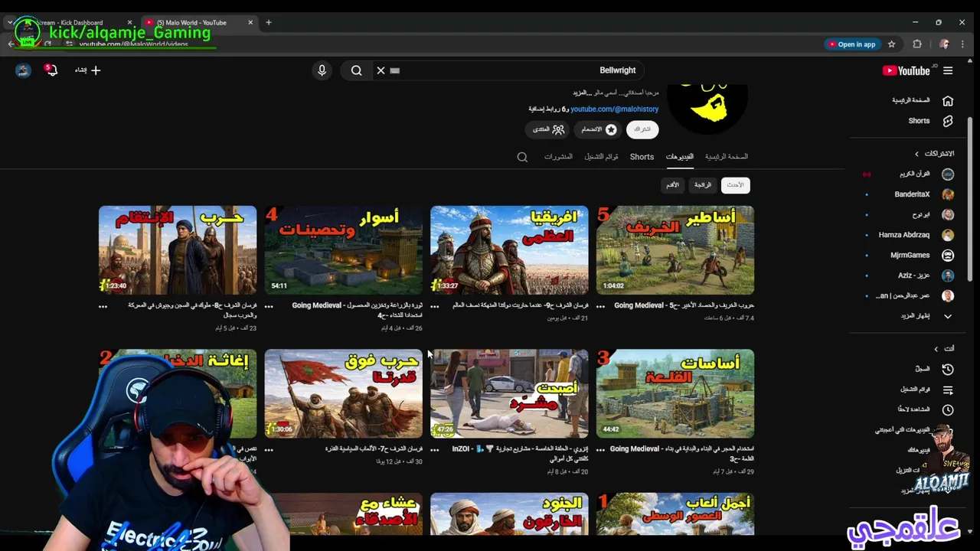Image resolution: width=980 pixels, height=551 pixels.
Task: Close the Malo World YouTube tab
Action: [x=250, y=22]
